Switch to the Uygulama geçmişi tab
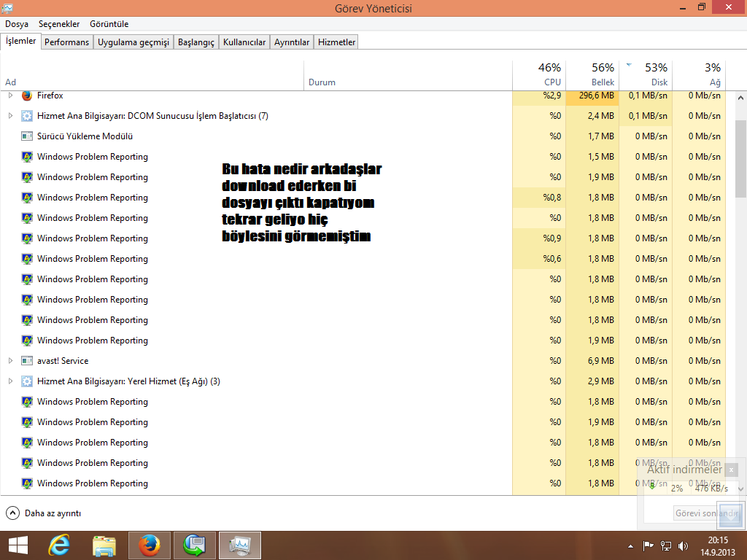This screenshot has height=560, width=747. point(133,42)
